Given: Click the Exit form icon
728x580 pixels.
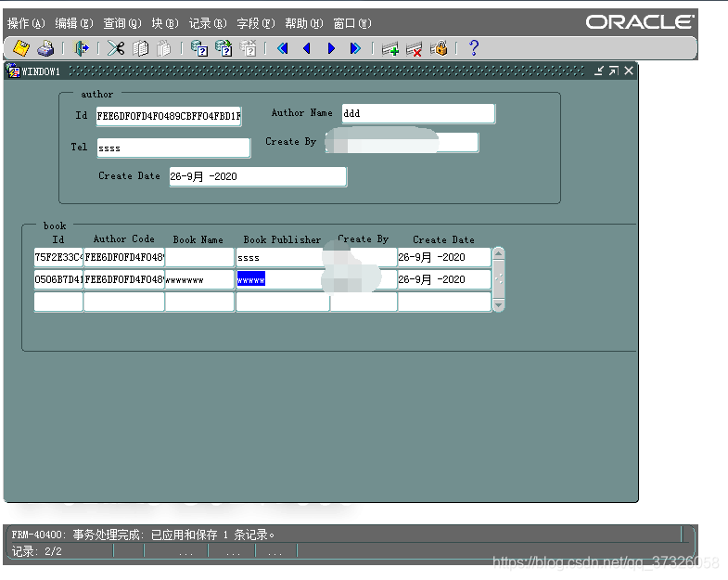Looking at the screenshot, I should click(x=82, y=48).
